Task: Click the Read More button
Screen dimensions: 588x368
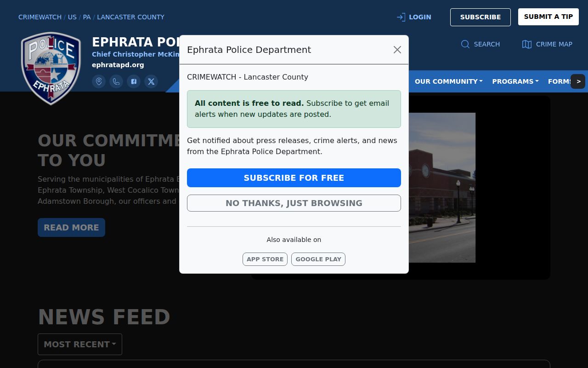Action: (71, 227)
